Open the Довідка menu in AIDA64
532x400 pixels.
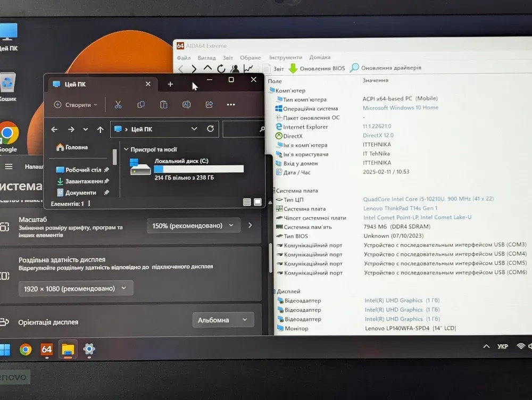tap(320, 57)
